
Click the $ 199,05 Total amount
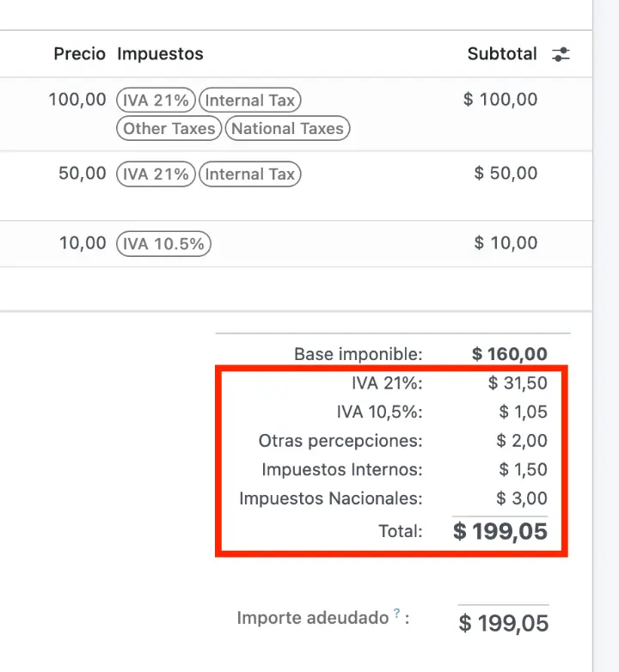(500, 531)
